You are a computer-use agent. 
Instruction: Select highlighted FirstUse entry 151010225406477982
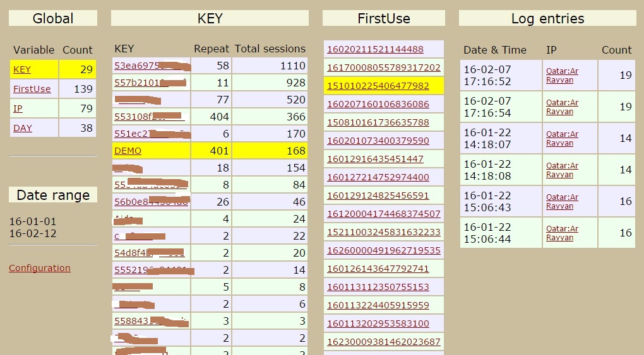point(378,86)
